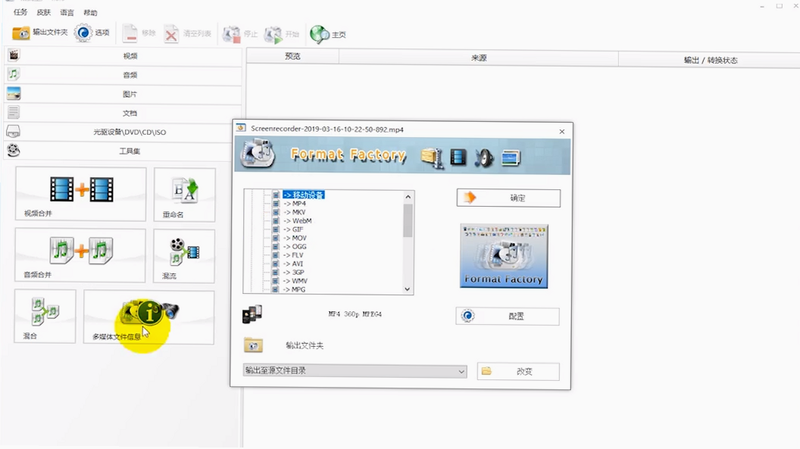Collapse the 工具集 toolset category

[x=123, y=151]
